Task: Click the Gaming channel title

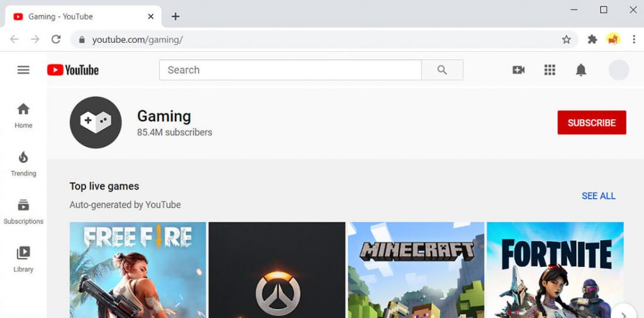Action: [x=164, y=116]
